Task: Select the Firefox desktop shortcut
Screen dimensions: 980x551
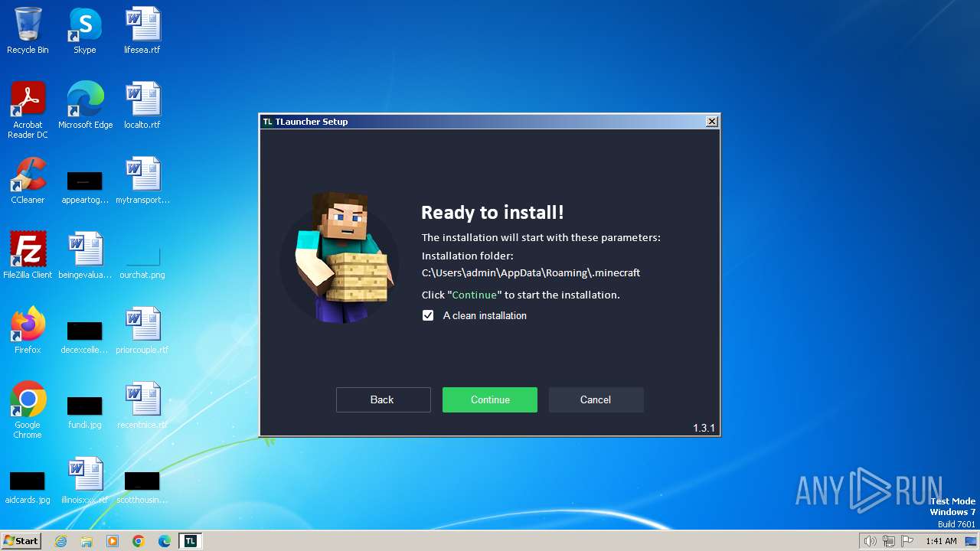Action: coord(28,331)
